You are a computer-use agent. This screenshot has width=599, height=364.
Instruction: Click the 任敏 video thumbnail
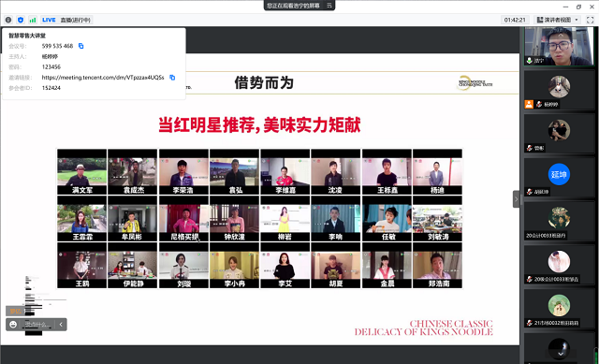[x=387, y=219]
